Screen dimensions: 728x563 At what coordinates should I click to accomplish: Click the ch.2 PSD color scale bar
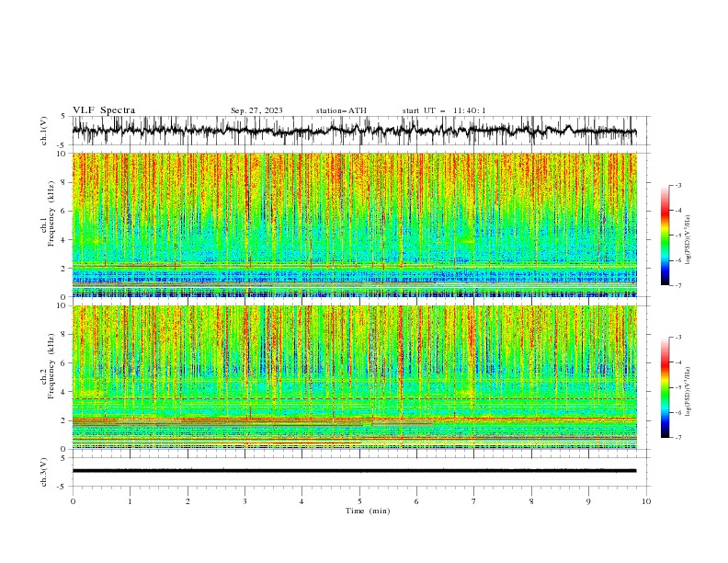(665, 387)
